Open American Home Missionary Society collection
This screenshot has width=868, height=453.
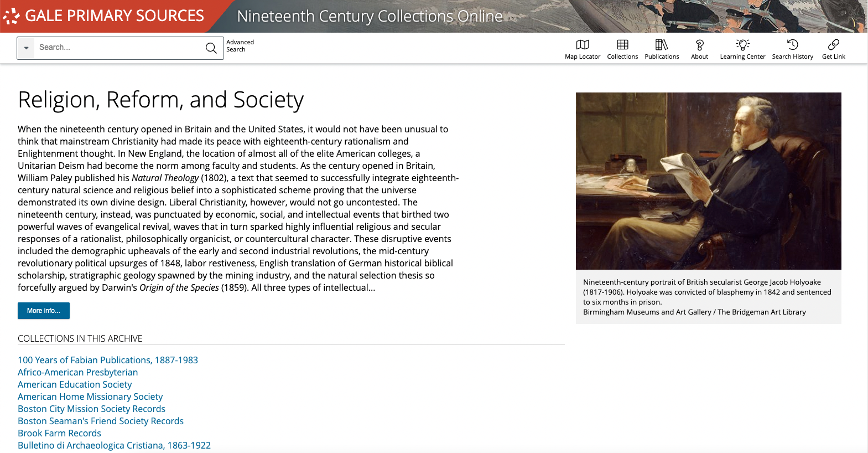90,397
